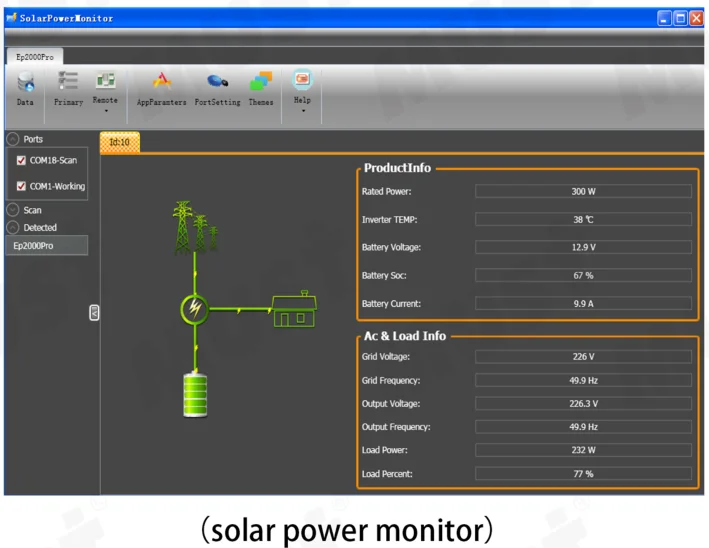Uncheck the COM18-Scan port checkbox
The height and width of the screenshot is (548, 709).
[x=22, y=160]
